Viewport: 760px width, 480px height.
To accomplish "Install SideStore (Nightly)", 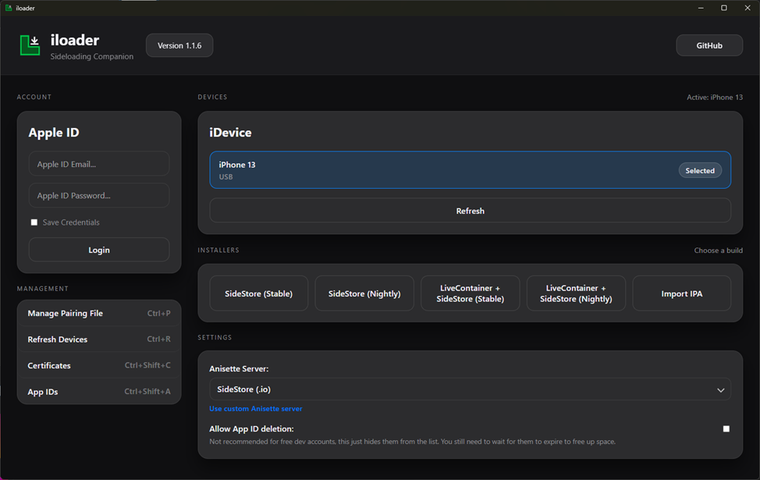I will pyautogui.click(x=364, y=293).
